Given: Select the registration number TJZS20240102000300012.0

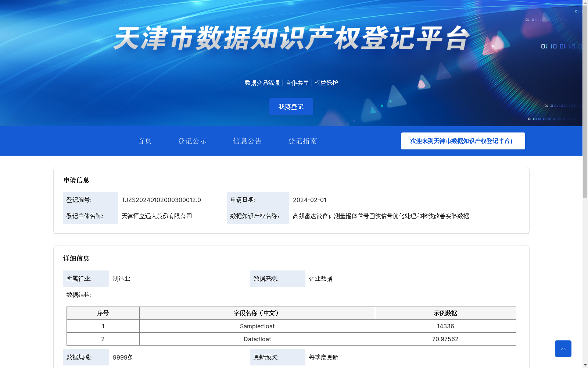Looking at the screenshot, I should click(161, 200).
